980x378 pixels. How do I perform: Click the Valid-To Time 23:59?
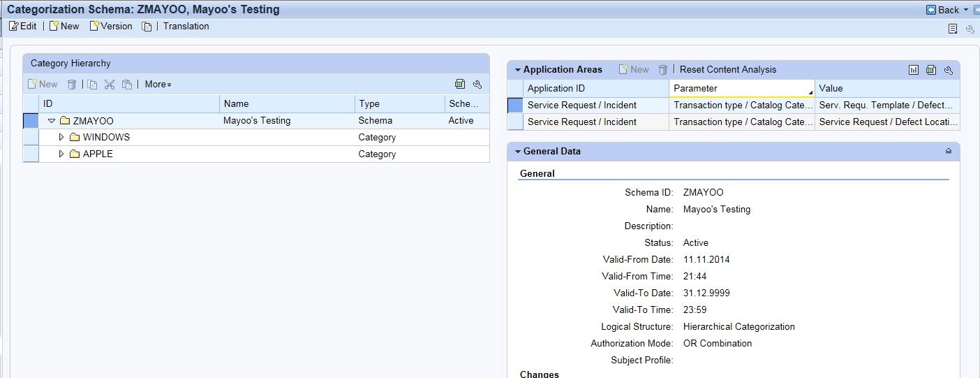(x=695, y=310)
